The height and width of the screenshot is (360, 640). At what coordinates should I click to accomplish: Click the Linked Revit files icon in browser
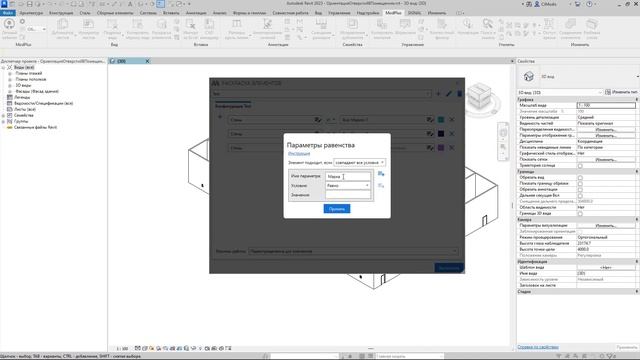[x=10, y=127]
